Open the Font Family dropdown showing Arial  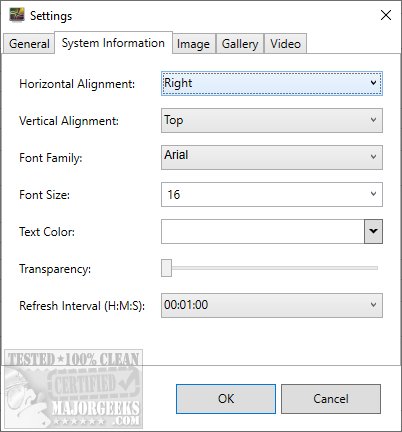272,157
